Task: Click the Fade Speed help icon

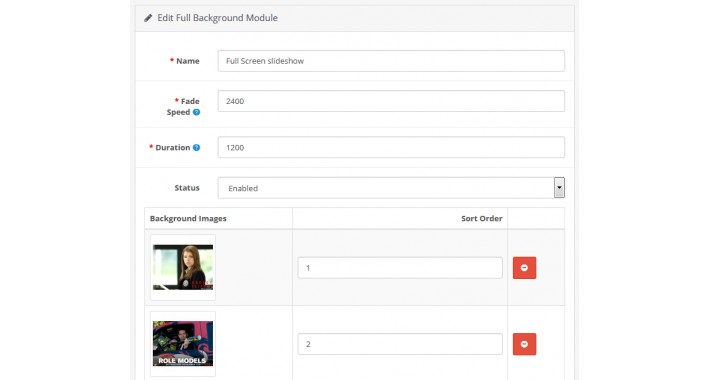Action: click(196, 112)
